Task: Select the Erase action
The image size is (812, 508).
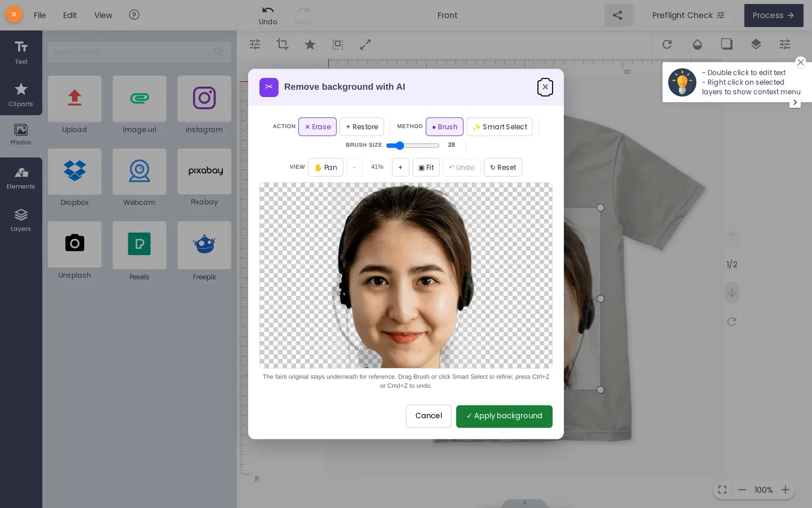Action: pyautogui.click(x=318, y=126)
